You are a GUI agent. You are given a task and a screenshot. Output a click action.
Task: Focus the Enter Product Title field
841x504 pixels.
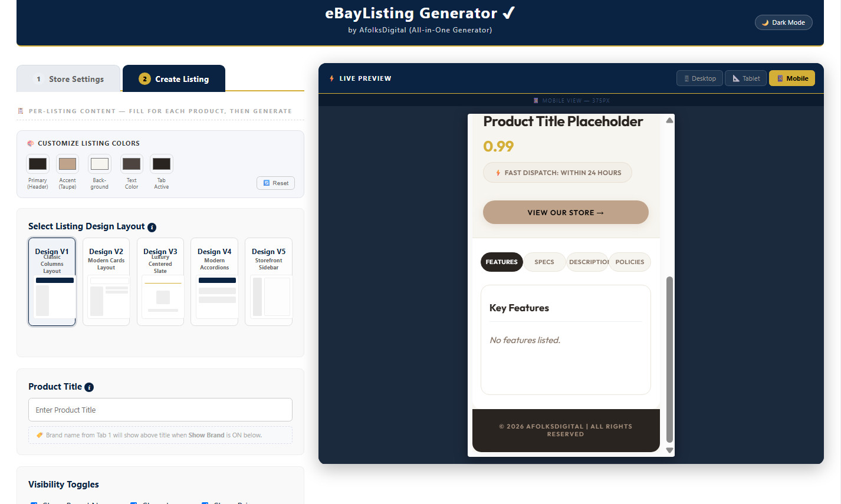point(160,410)
